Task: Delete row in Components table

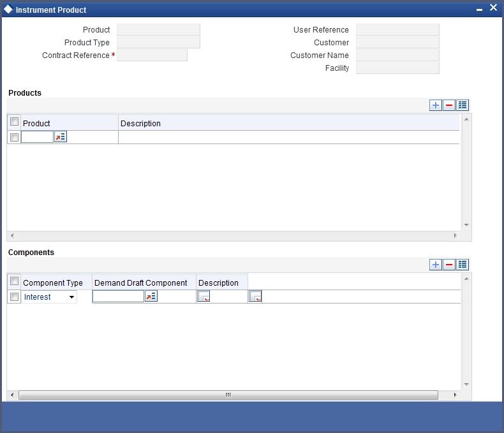Action: click(449, 265)
